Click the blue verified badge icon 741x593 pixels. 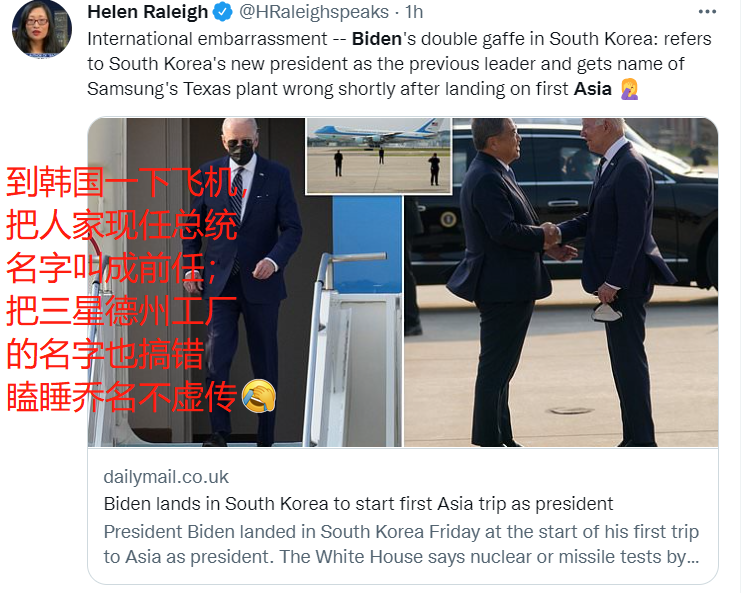pyautogui.click(x=222, y=12)
